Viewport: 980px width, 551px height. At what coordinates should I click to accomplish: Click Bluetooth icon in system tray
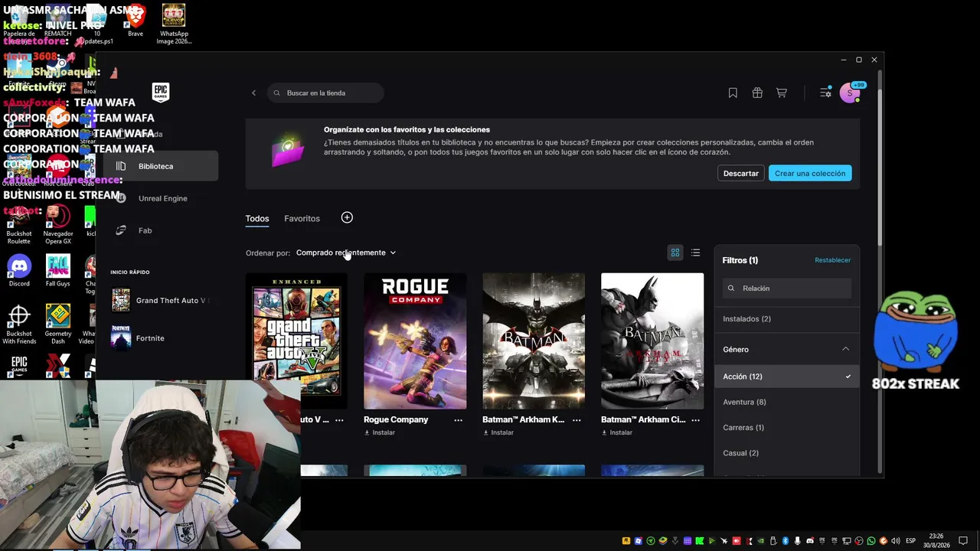[x=786, y=541]
